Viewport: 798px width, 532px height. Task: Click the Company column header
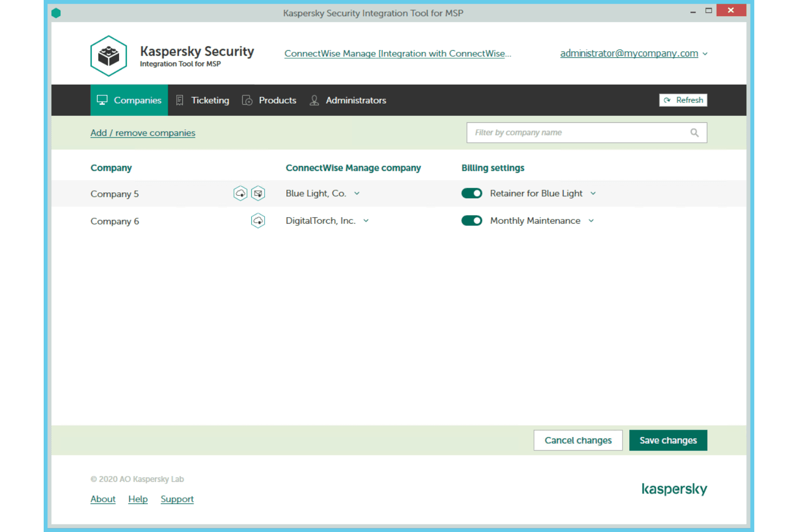tap(111, 168)
